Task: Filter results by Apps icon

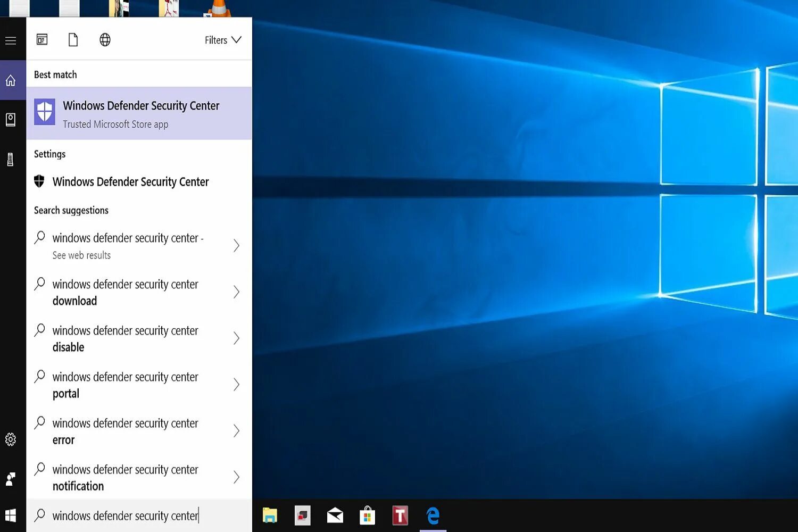Action: pyautogui.click(x=42, y=39)
